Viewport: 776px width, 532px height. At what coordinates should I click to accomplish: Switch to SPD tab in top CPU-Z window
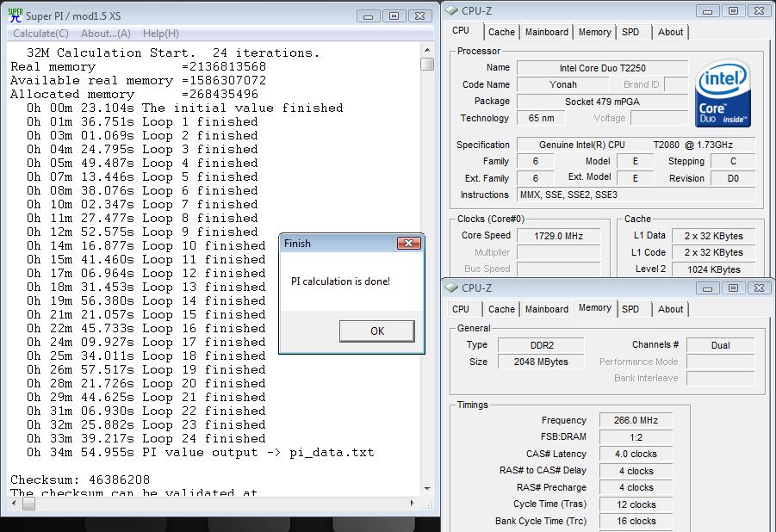630,32
